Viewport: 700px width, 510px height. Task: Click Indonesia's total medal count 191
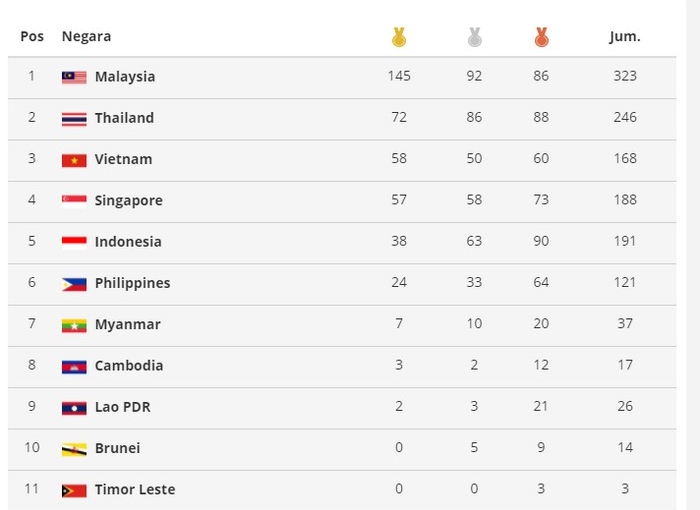[625, 241]
